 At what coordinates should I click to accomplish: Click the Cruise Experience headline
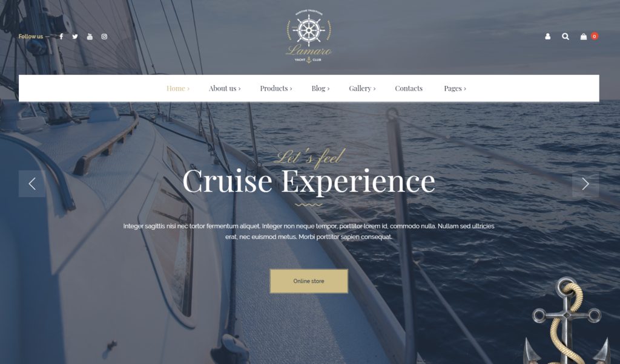(309, 181)
